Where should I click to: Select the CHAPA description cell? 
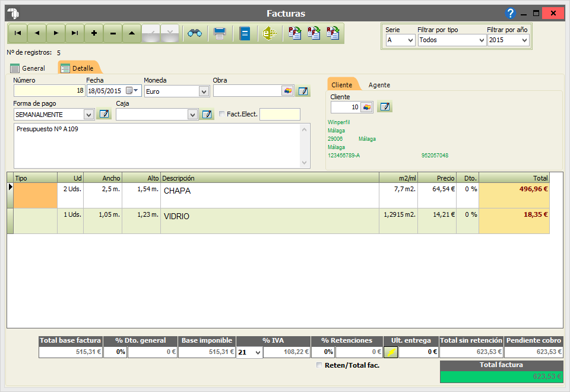(x=270, y=195)
